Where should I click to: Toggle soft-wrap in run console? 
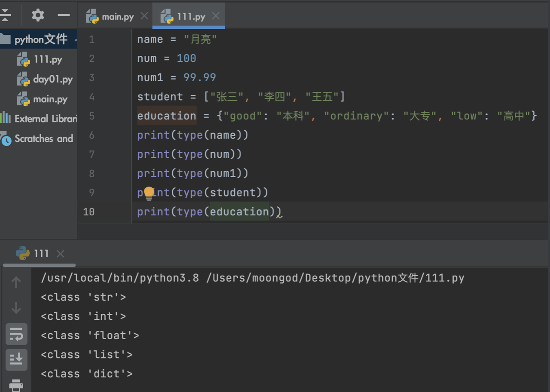16,334
